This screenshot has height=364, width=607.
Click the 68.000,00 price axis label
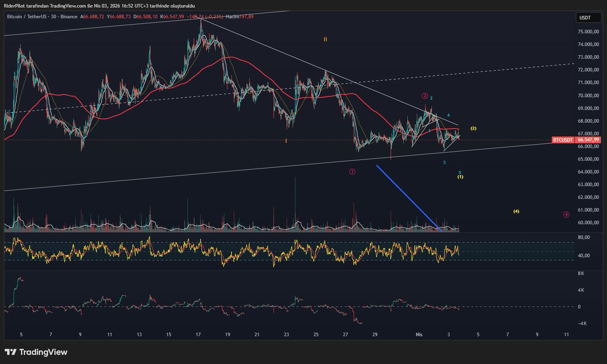pyautogui.click(x=588, y=121)
